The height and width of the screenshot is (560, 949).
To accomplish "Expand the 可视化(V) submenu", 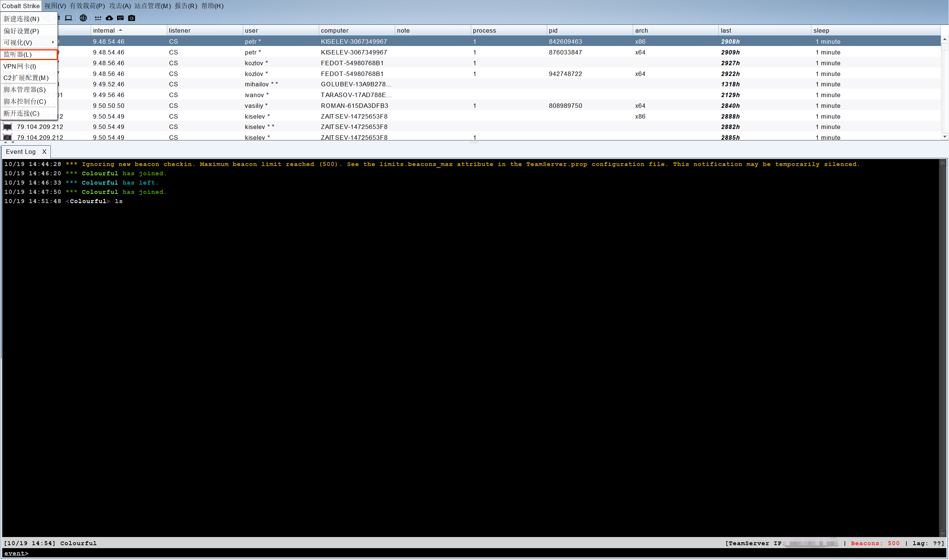I will 29,43.
